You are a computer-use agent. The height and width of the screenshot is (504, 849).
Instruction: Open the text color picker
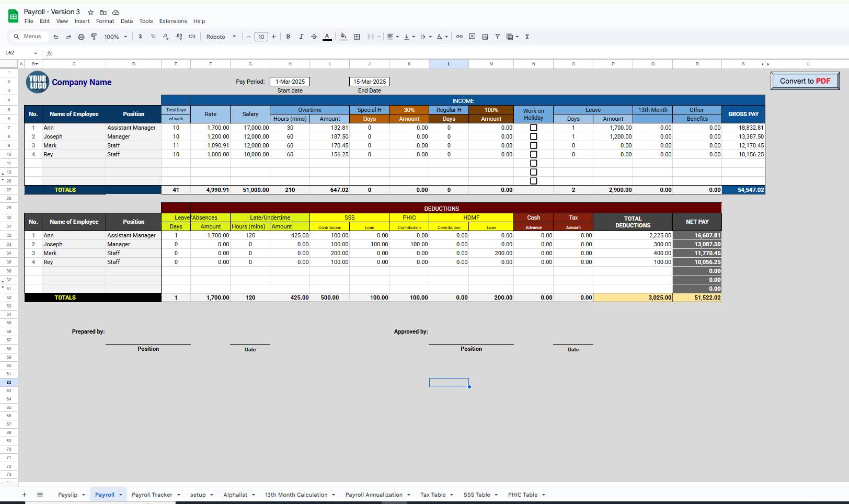(327, 37)
